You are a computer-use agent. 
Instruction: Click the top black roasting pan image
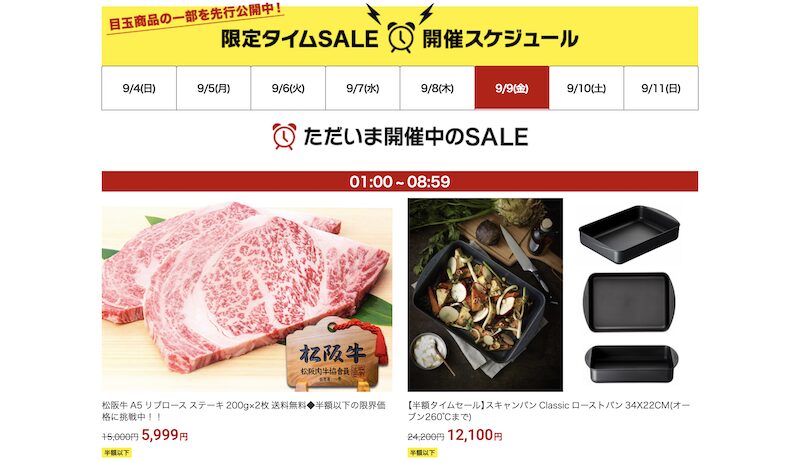pyautogui.click(x=629, y=235)
